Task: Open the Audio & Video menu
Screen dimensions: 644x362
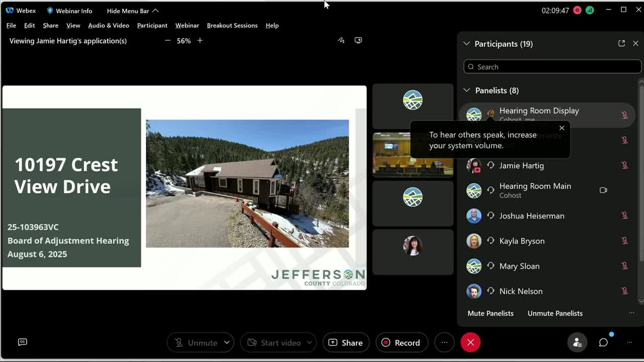Action: pyautogui.click(x=109, y=25)
